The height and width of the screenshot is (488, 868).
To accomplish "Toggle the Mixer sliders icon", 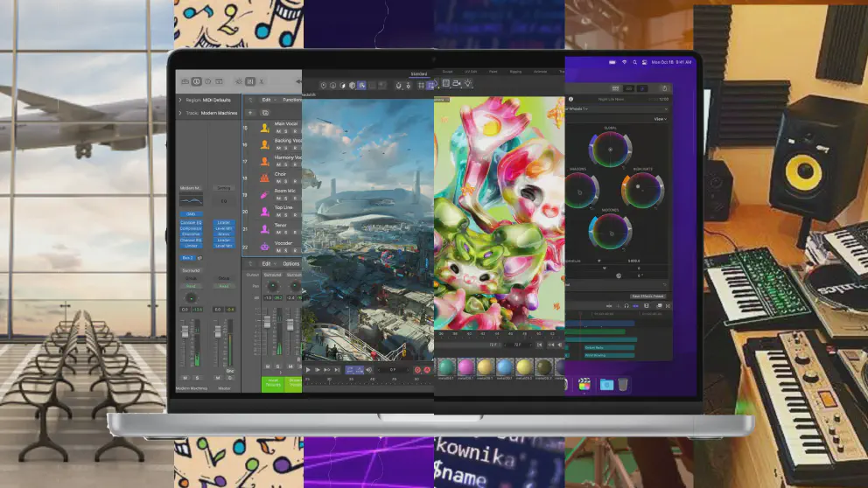I will point(250,81).
